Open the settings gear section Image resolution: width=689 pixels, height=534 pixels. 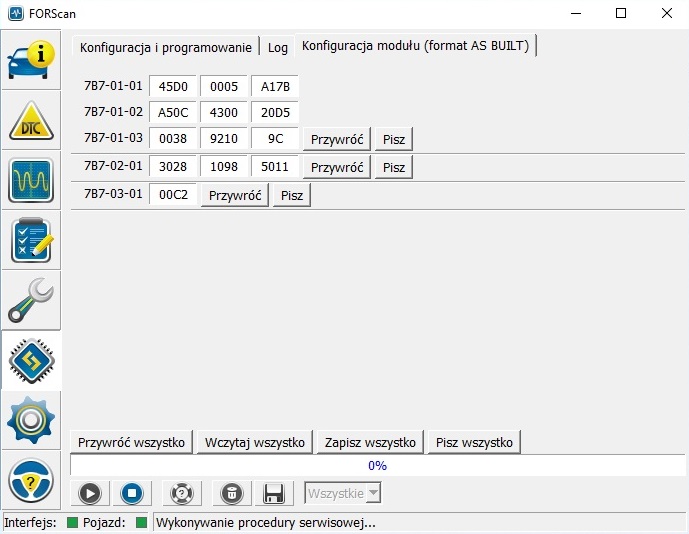[x=31, y=421]
